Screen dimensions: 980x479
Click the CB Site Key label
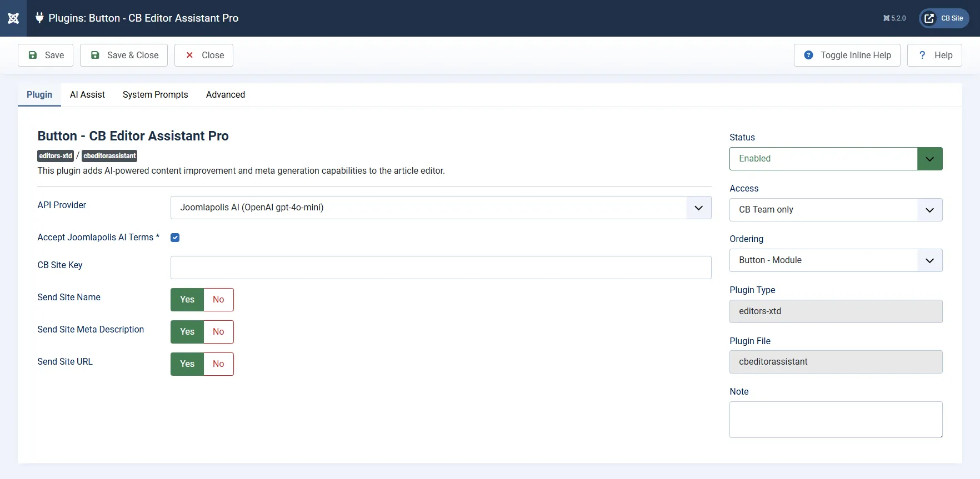click(x=60, y=265)
